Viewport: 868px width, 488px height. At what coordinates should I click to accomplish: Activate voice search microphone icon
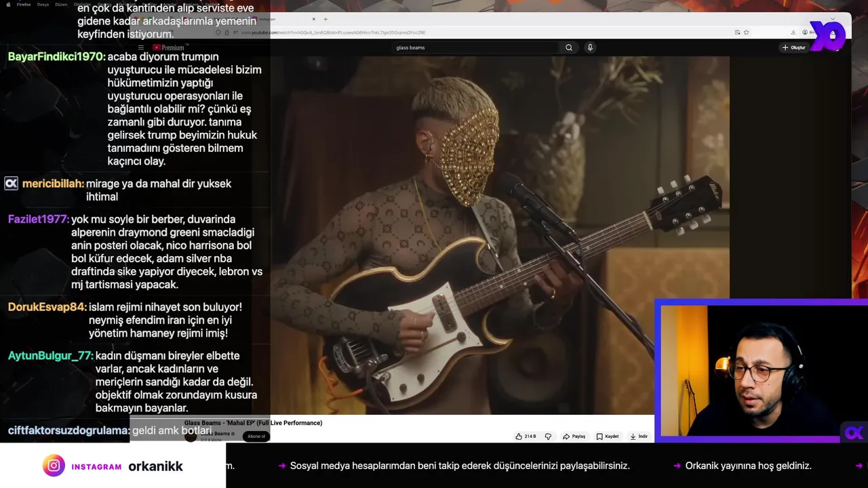(590, 47)
